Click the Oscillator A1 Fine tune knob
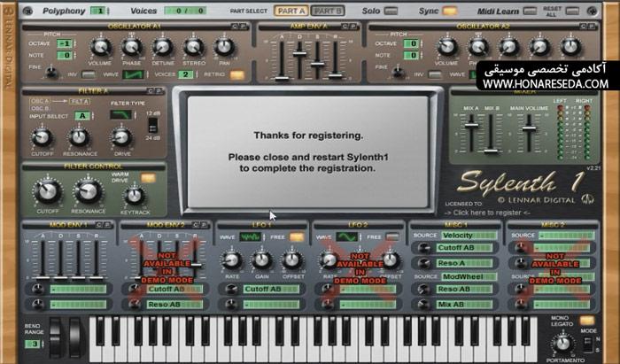The height and width of the screenshot is (364, 620). click(x=50, y=73)
